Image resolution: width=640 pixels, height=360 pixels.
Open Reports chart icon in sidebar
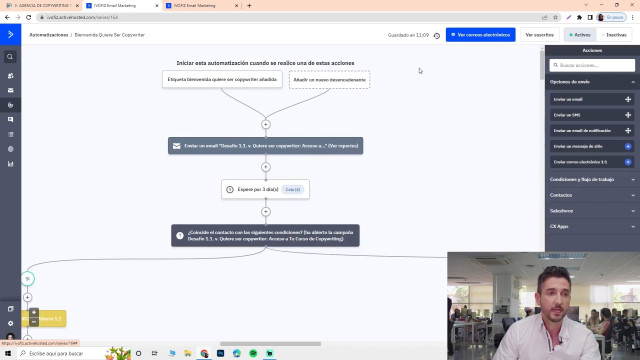point(10,164)
